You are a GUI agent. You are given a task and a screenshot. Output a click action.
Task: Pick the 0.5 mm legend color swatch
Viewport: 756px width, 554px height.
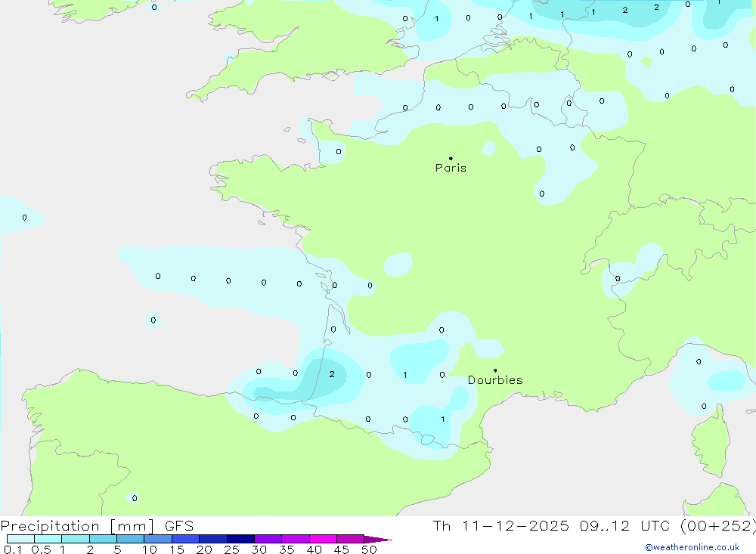[48, 539]
